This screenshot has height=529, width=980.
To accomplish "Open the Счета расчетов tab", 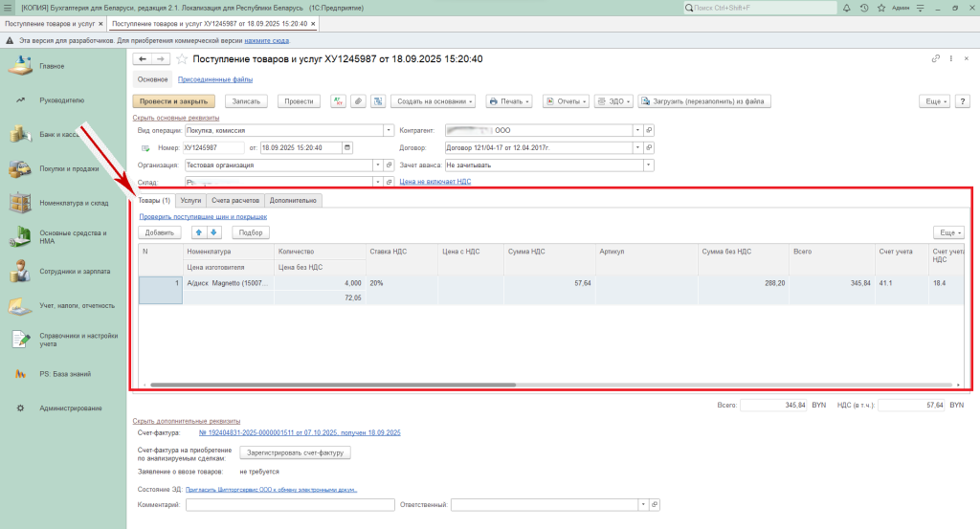I will [234, 201].
